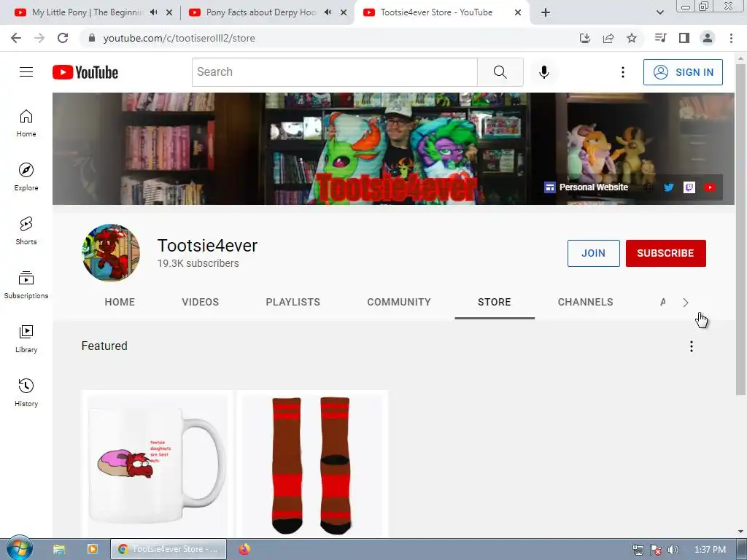
Task: Click the JOIN button
Action: (593, 253)
